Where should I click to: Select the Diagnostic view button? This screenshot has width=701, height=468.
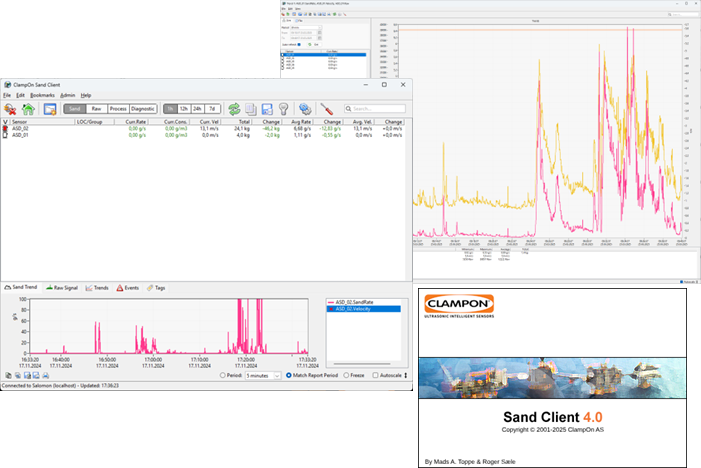click(143, 109)
